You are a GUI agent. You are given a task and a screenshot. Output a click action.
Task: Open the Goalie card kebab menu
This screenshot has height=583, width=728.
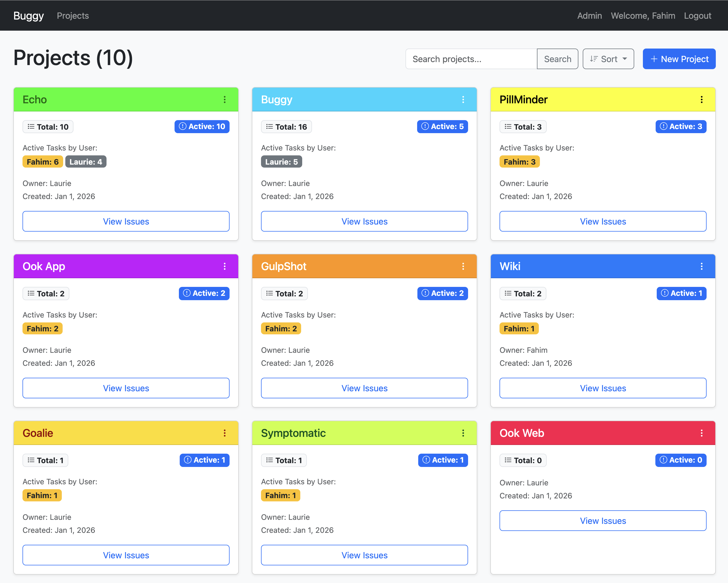[x=224, y=433]
